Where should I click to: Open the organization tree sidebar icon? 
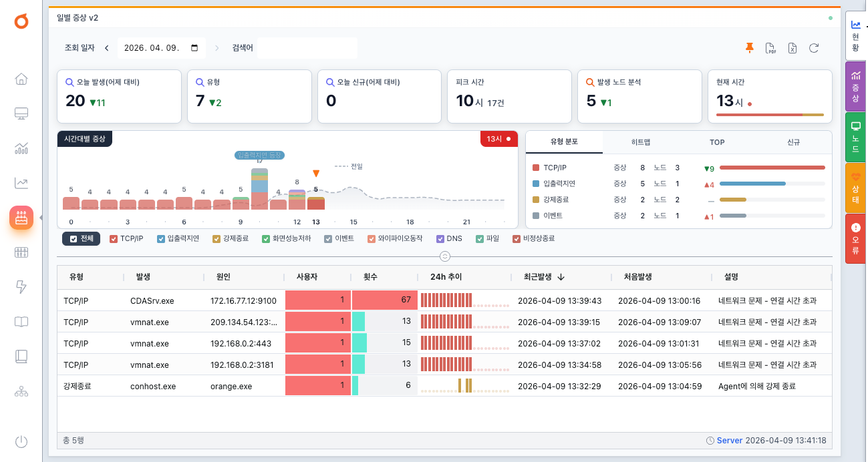click(x=21, y=391)
